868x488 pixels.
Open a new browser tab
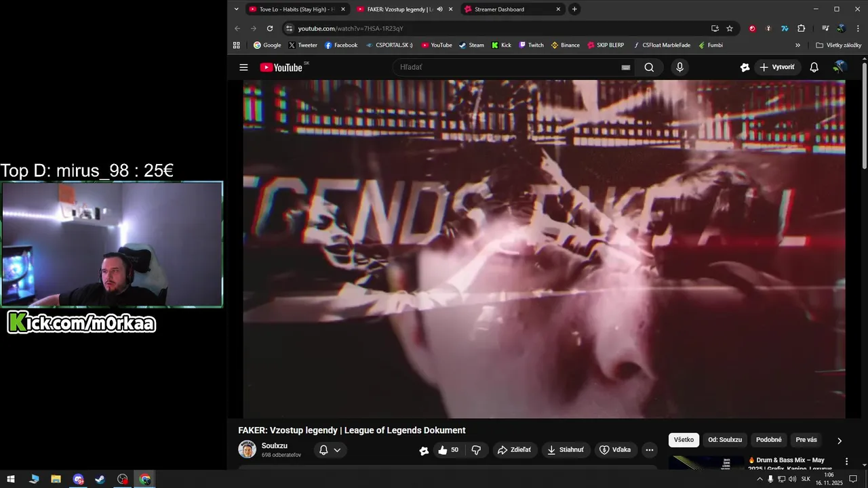[574, 9]
